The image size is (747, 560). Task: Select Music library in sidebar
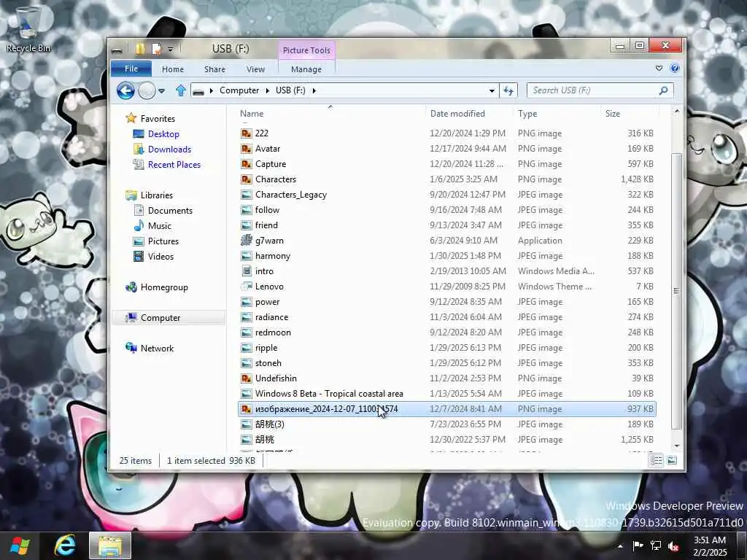point(159,226)
